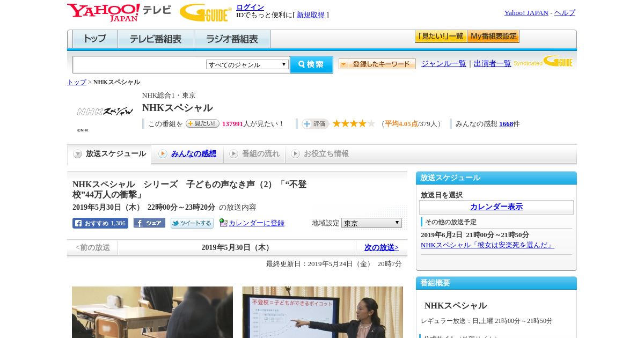
Task: Click the 検索 search button
Action: 311,64
